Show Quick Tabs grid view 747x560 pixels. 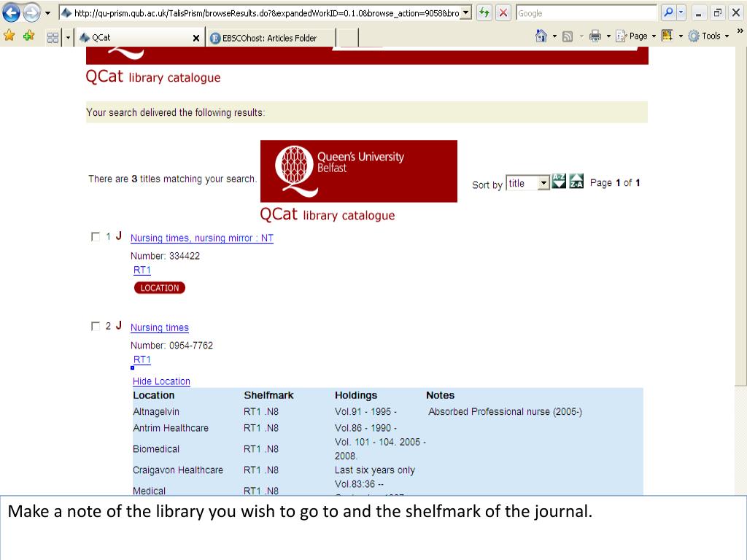(x=53, y=38)
